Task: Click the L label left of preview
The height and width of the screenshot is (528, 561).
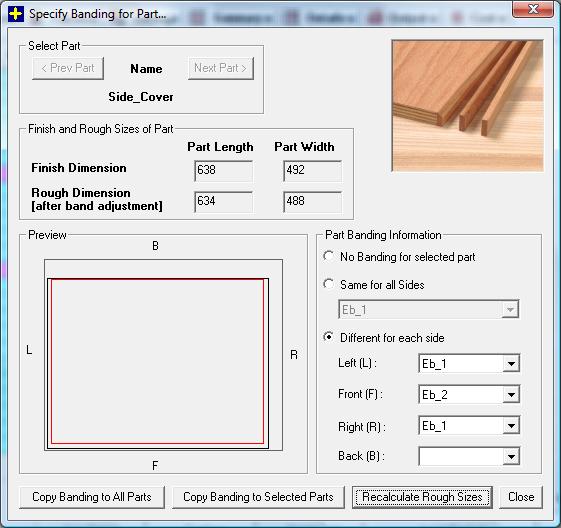Action: (29, 350)
